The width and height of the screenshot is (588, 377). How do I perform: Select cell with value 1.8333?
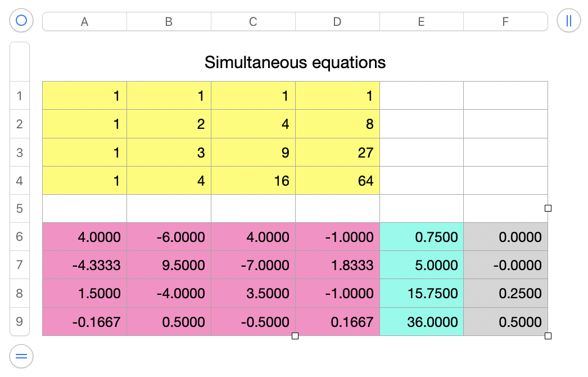point(337,264)
